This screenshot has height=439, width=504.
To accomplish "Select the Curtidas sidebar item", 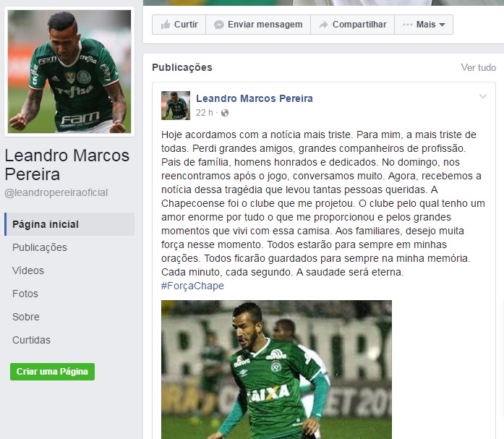I will click(x=31, y=340).
